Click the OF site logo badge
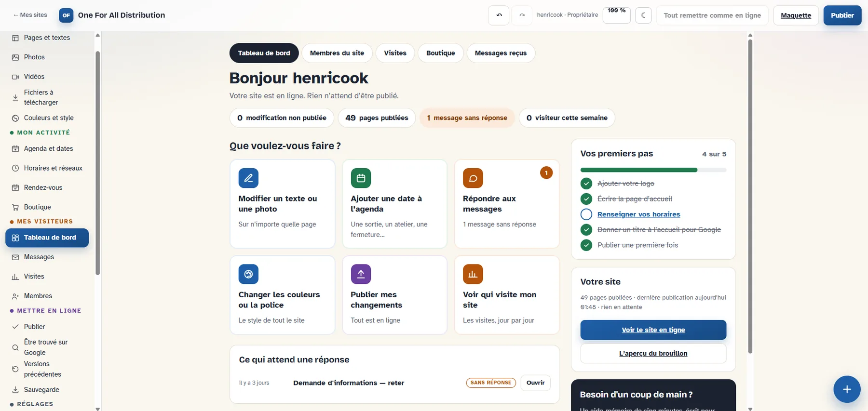The width and height of the screenshot is (868, 411). click(x=67, y=15)
